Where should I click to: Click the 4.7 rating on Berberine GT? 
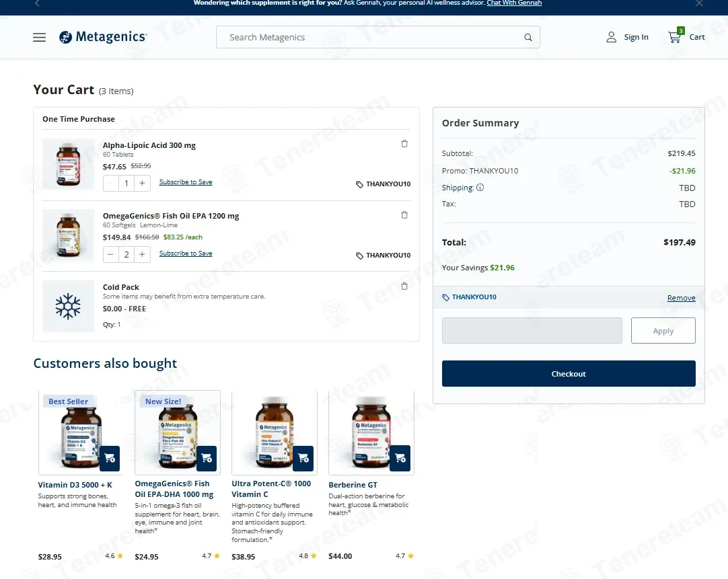[x=404, y=556]
